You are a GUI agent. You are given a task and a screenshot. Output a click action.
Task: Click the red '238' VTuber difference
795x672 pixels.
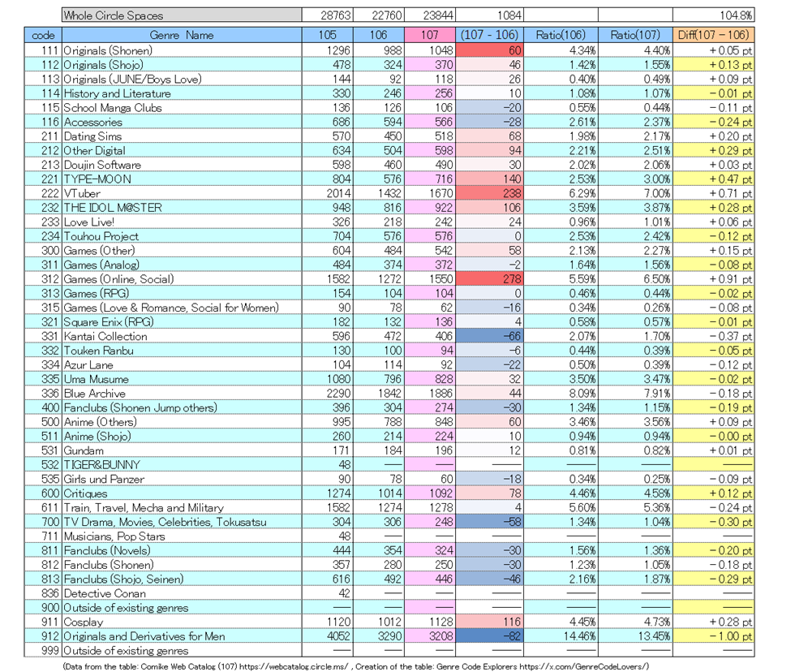click(x=489, y=193)
